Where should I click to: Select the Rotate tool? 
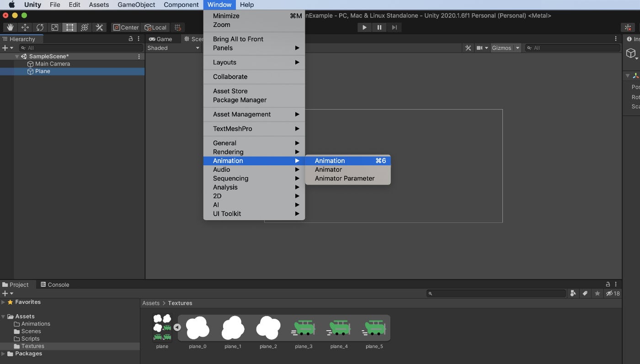pos(40,27)
